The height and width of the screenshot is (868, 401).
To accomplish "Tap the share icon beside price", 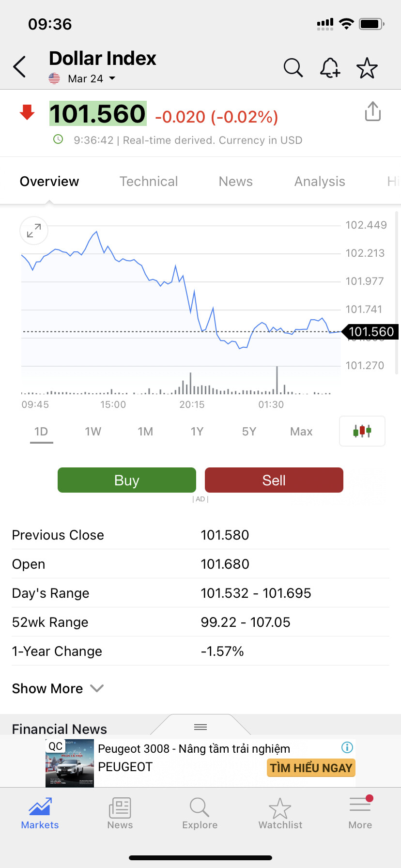I will click(373, 111).
